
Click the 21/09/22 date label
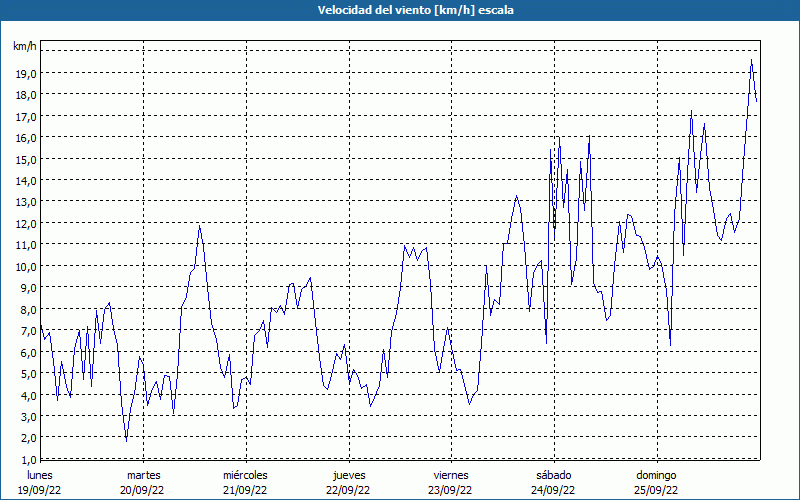[245, 490]
